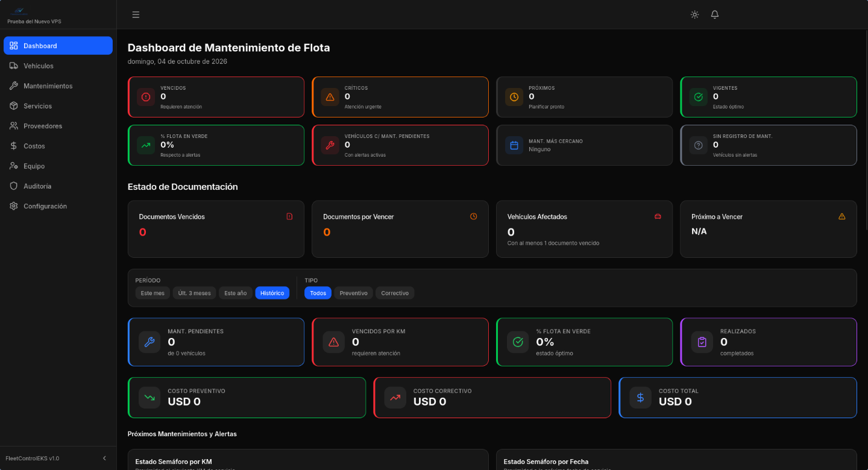Click the page vertical scrollbar

click(x=866, y=130)
